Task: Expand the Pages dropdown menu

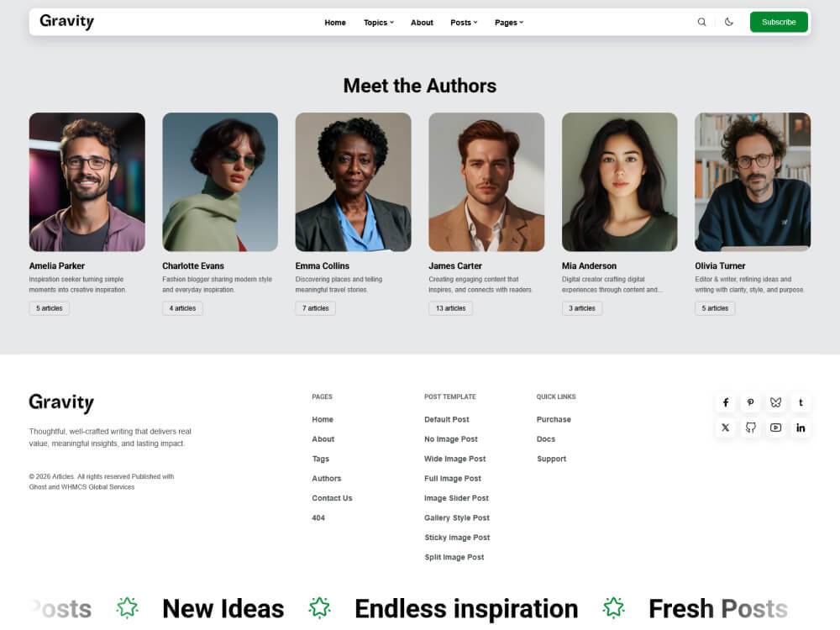Action: [x=509, y=23]
